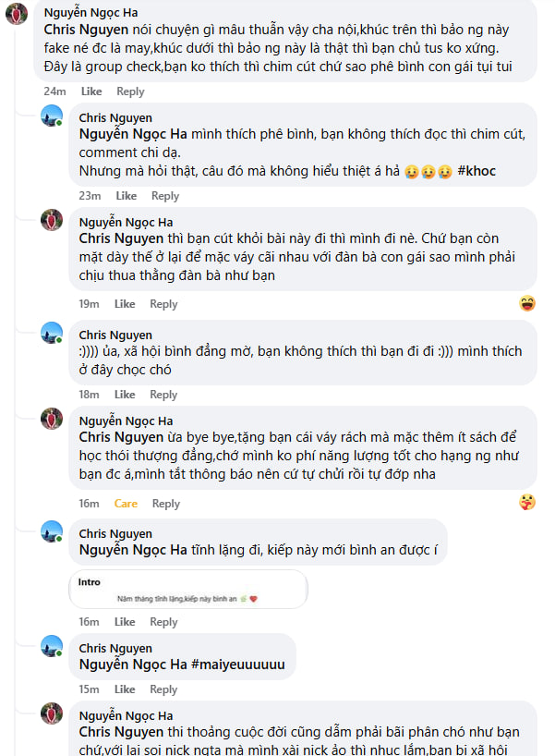Click Chris Nguyen's avatar on the 'xã hội bình đẳng' comment

[x=52, y=333]
